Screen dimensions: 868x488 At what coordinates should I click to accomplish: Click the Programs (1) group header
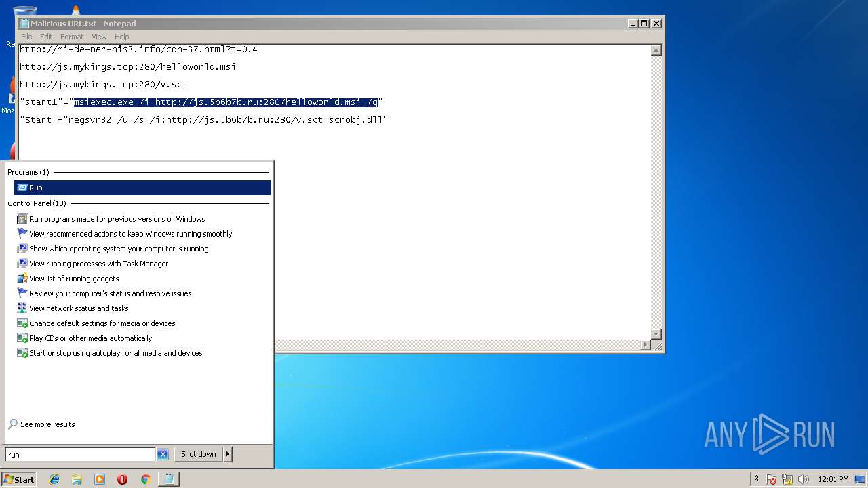pos(28,172)
